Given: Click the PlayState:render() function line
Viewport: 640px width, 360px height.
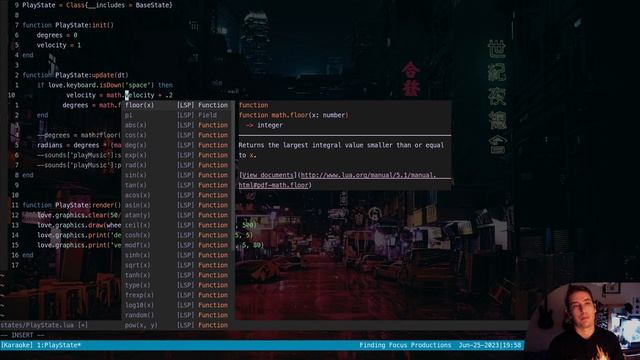Looking at the screenshot, I should pyautogui.click(x=72, y=205).
